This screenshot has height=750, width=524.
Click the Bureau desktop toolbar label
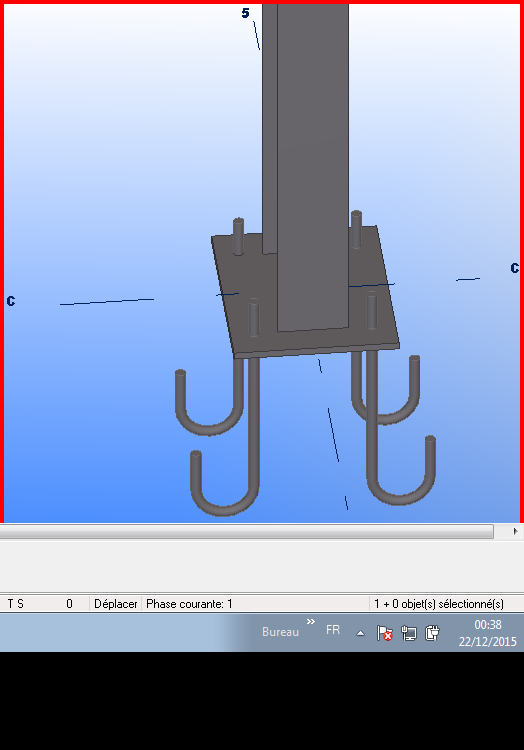280,632
